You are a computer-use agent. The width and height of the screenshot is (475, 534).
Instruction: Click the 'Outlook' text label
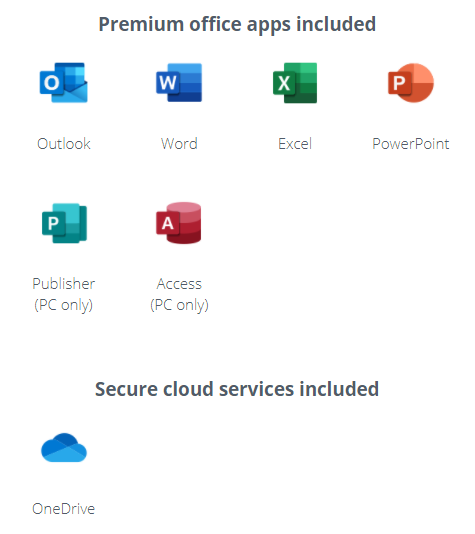pyautogui.click(x=64, y=144)
